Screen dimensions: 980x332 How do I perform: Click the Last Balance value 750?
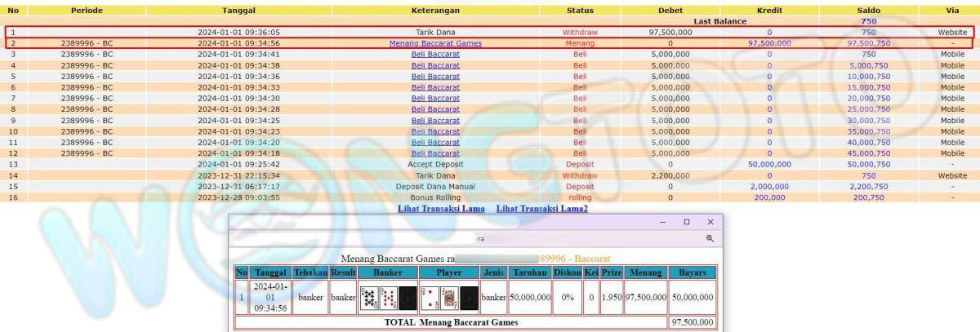coord(868,21)
